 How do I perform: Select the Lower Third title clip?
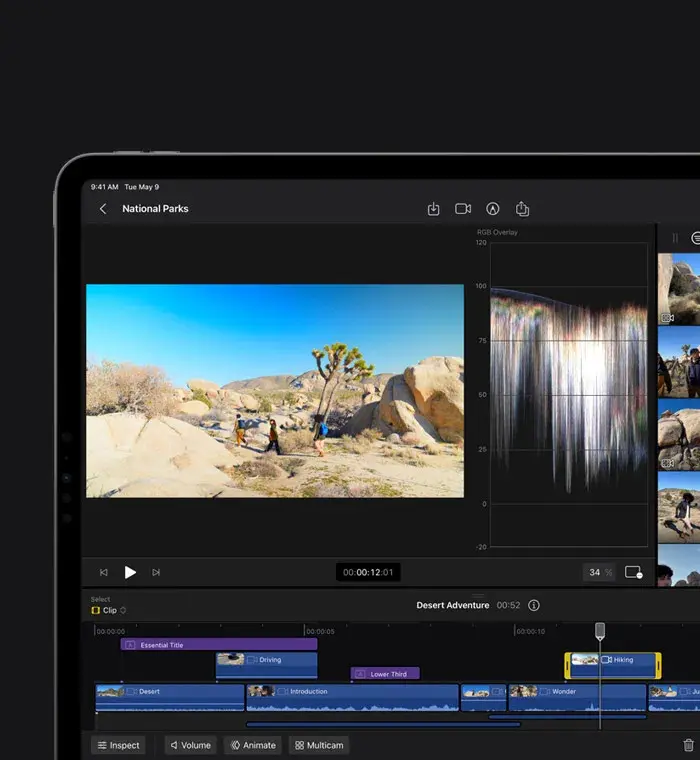(385, 674)
